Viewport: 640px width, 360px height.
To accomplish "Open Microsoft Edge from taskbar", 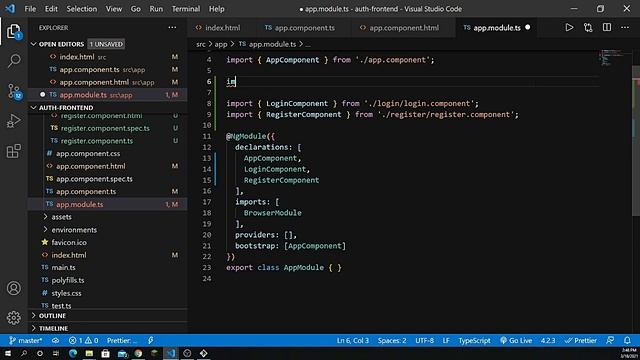I will pos(73,353).
